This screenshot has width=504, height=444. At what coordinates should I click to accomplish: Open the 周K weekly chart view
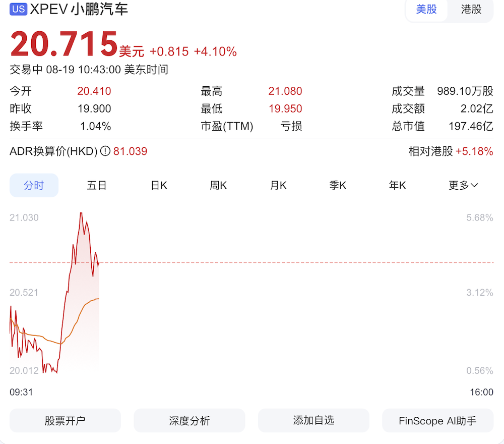tap(218, 185)
